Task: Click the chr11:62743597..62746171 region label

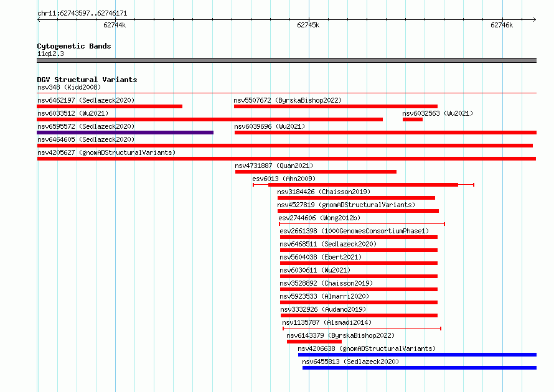Action: tap(82, 14)
